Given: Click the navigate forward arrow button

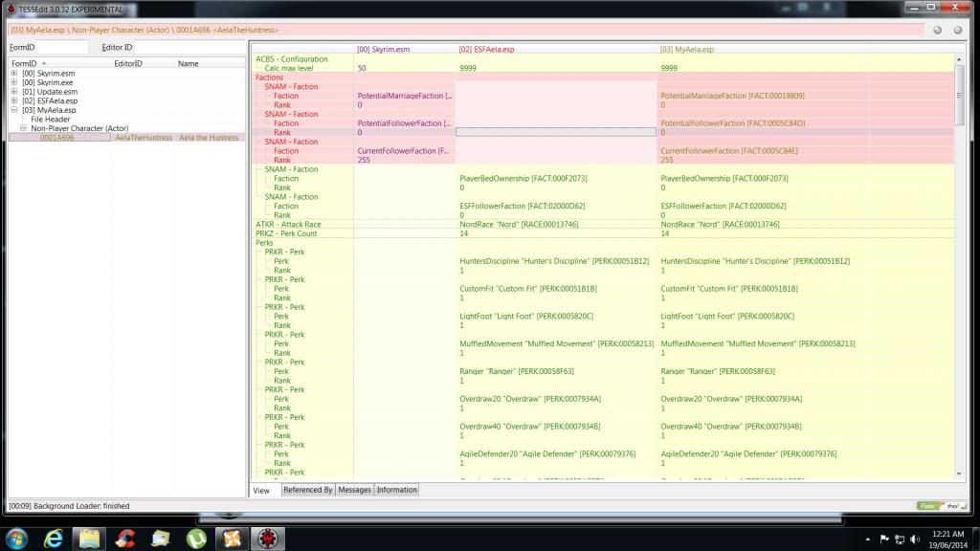Looking at the screenshot, I should pyautogui.click(x=954, y=30).
